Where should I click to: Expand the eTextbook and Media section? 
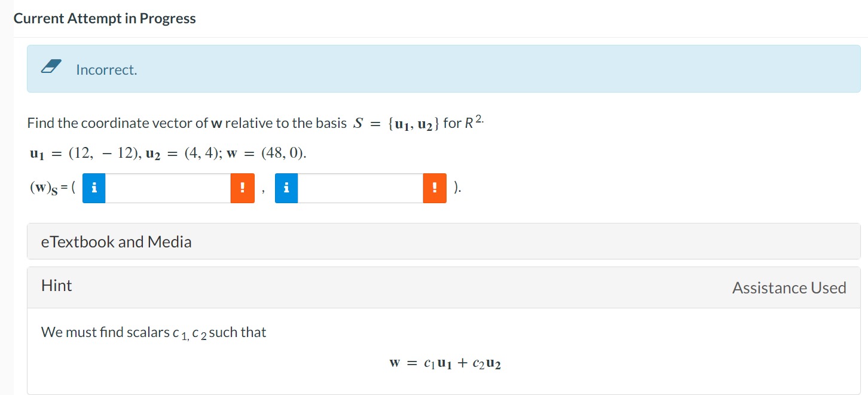[x=116, y=241]
